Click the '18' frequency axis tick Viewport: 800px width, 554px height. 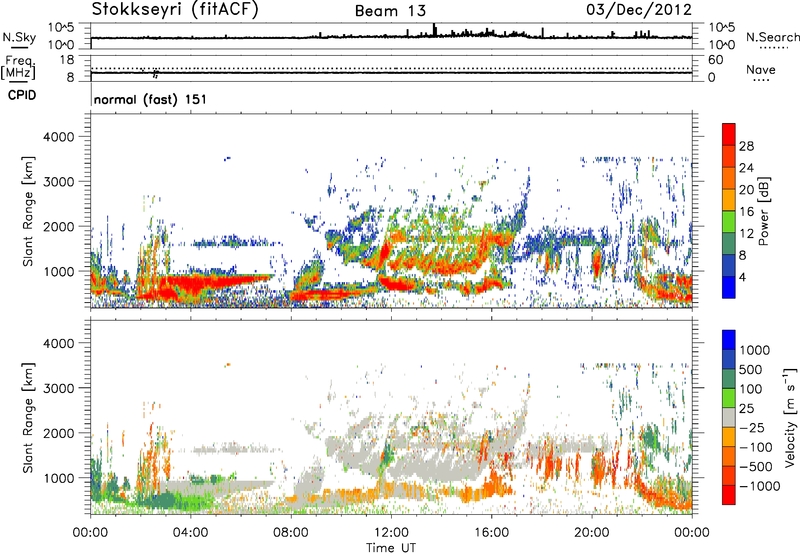pos(67,60)
